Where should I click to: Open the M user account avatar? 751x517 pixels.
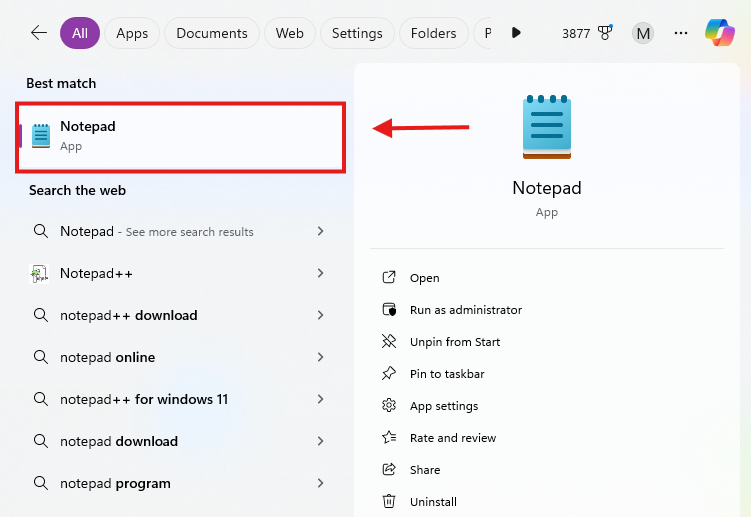(643, 33)
